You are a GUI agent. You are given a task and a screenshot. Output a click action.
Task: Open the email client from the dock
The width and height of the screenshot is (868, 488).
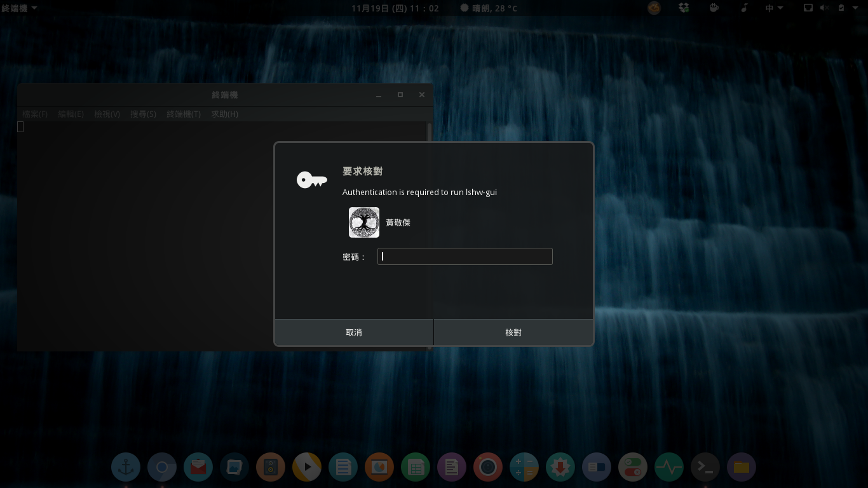tap(198, 467)
